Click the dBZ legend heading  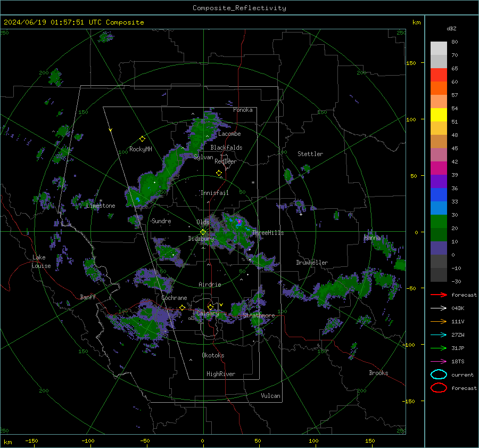coord(451,29)
